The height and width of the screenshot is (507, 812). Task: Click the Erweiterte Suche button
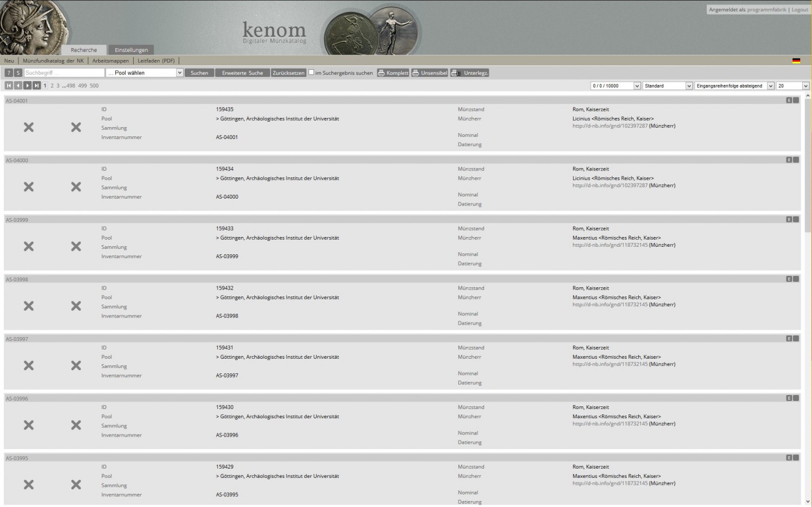click(242, 73)
